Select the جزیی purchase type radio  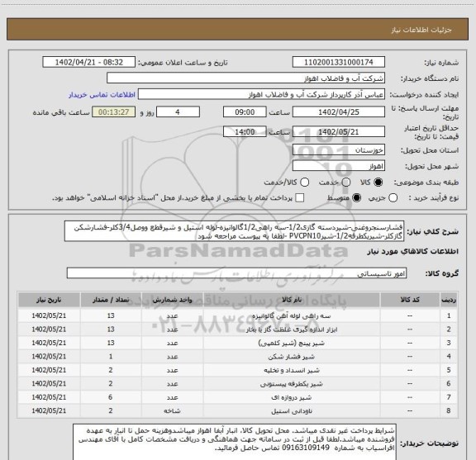pyautogui.click(x=393, y=198)
